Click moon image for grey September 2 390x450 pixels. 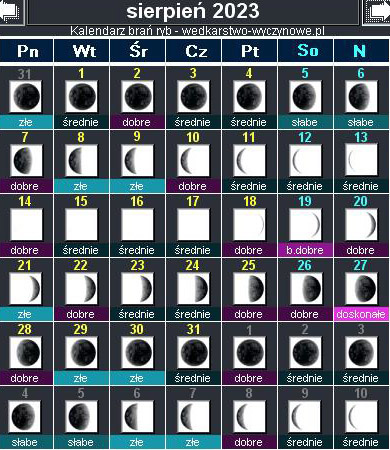[x=305, y=352]
